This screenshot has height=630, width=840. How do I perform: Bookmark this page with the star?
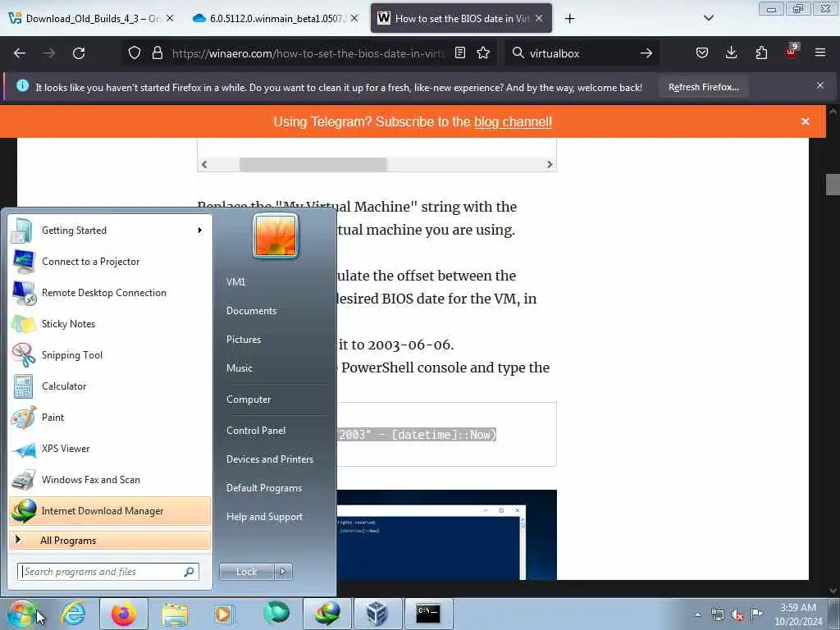483,53
